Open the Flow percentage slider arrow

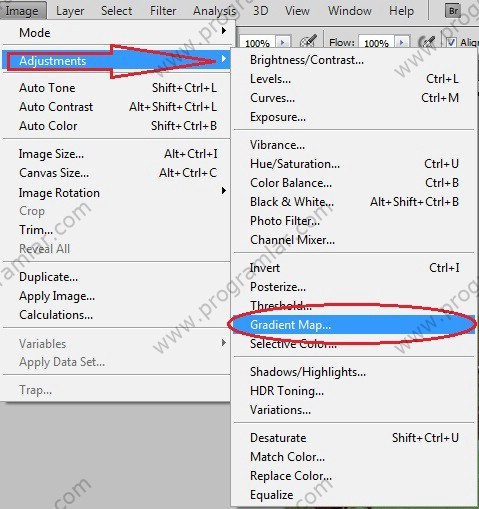coord(402,42)
